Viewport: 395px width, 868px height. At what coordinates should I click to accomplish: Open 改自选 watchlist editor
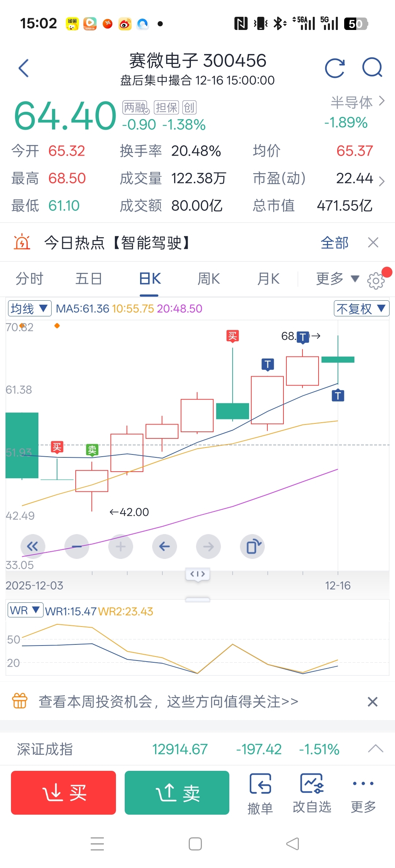(x=312, y=793)
